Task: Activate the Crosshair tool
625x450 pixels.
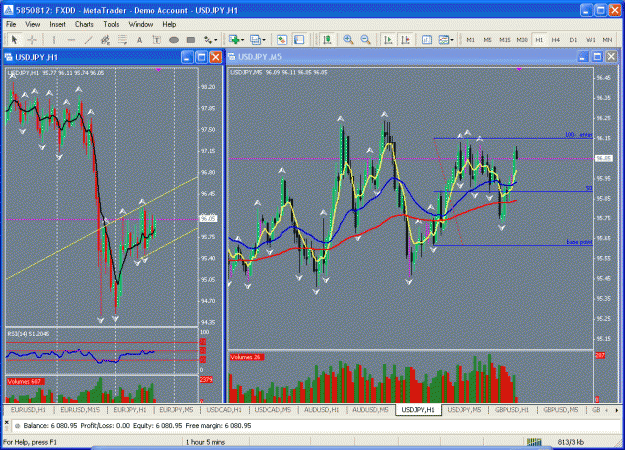Action: click(32, 39)
